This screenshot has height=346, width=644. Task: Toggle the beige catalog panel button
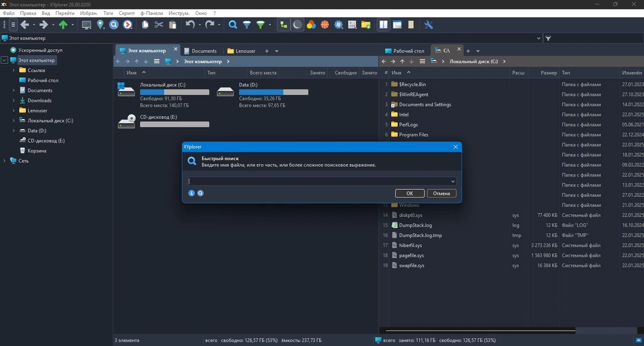[411, 25]
